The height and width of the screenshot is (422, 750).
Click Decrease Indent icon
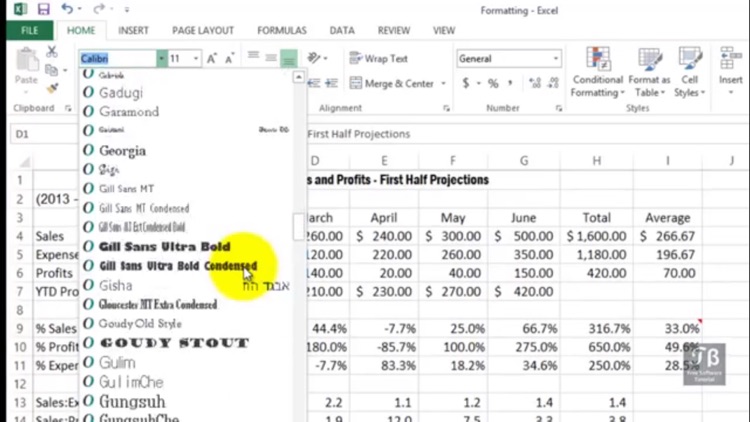coord(314,83)
